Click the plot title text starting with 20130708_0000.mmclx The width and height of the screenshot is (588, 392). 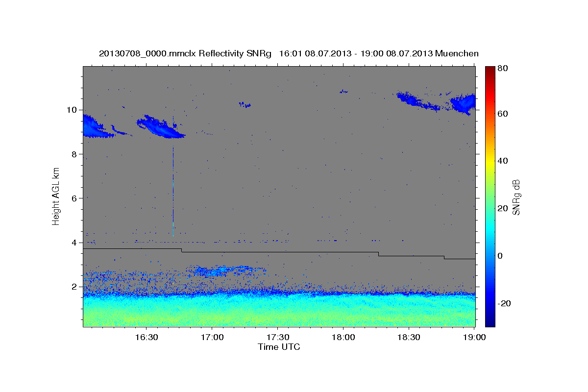(289, 53)
